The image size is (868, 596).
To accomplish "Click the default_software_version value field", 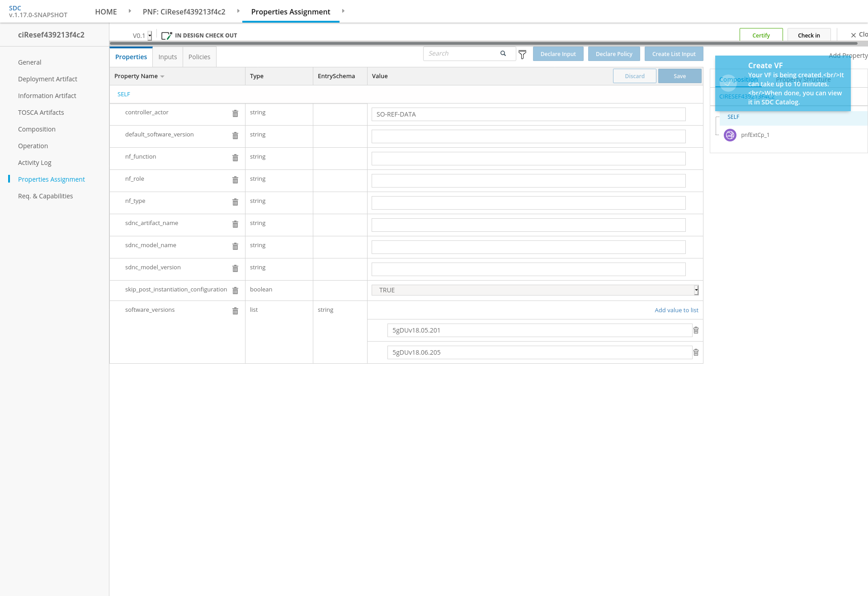I will tap(528, 136).
